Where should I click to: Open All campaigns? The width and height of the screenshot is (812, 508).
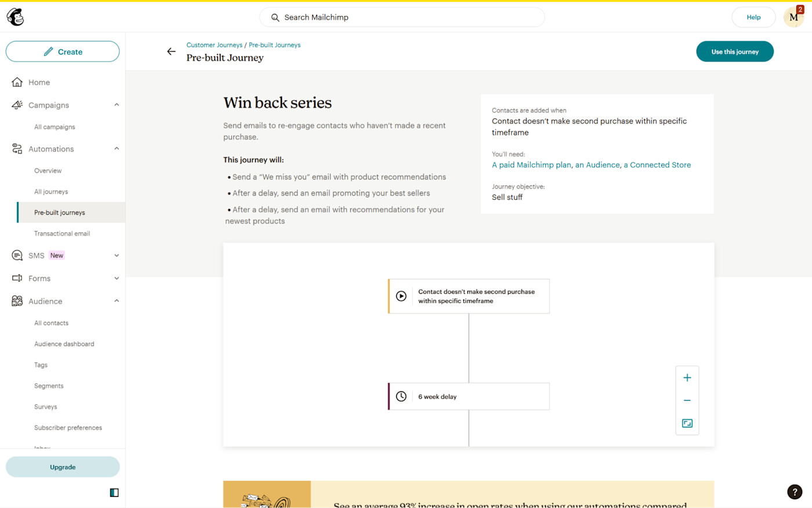55,127
